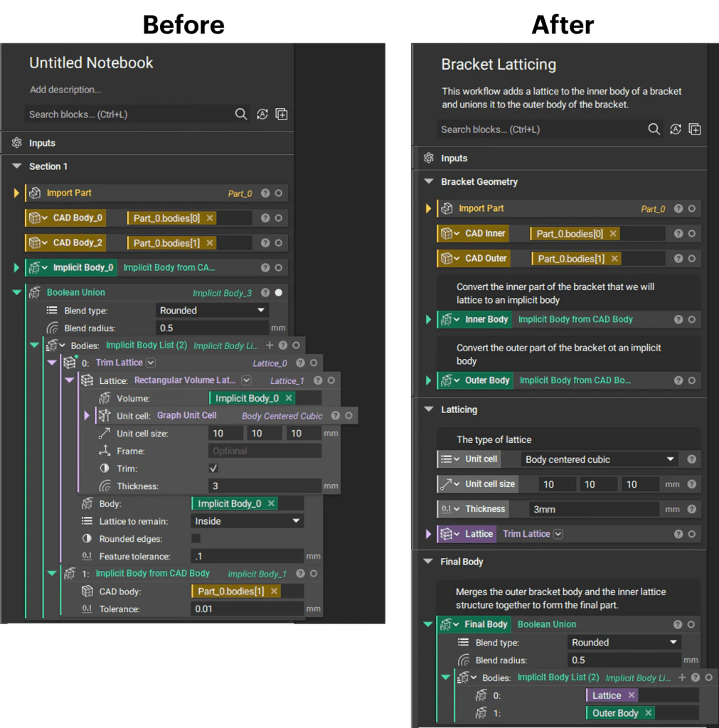The width and height of the screenshot is (719, 728).
Task: Toggle the Trim checkbox
Action: tap(213, 468)
